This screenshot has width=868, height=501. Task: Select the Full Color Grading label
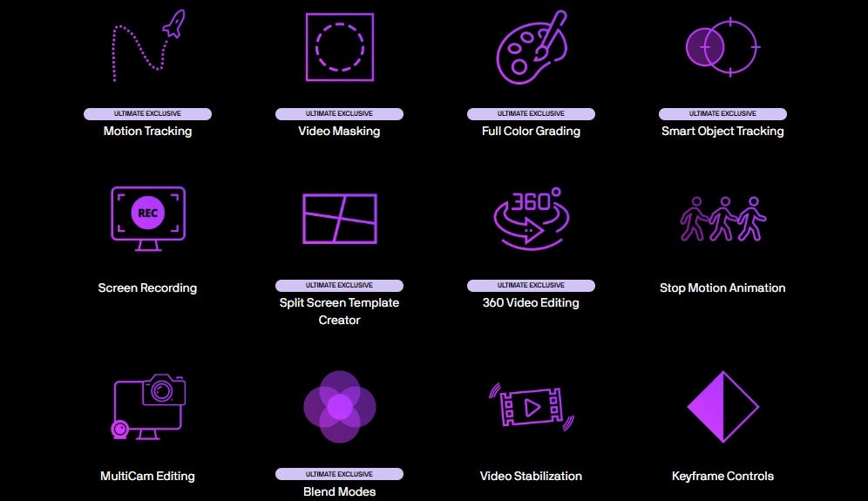tap(531, 132)
